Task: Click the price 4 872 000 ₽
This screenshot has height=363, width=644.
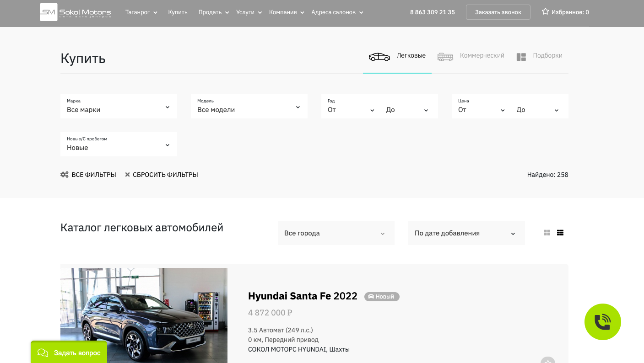Action: (270, 313)
